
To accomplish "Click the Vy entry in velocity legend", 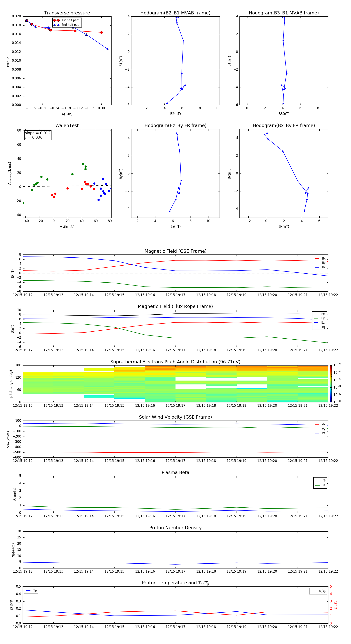I will (320, 429).
